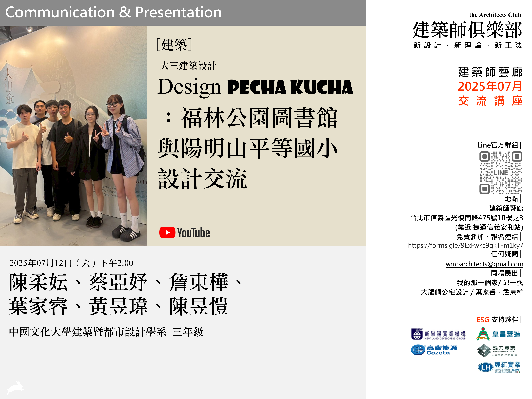Click the 建築師俱樂部 club title
Screen dimensions: 532x399
coord(467,30)
